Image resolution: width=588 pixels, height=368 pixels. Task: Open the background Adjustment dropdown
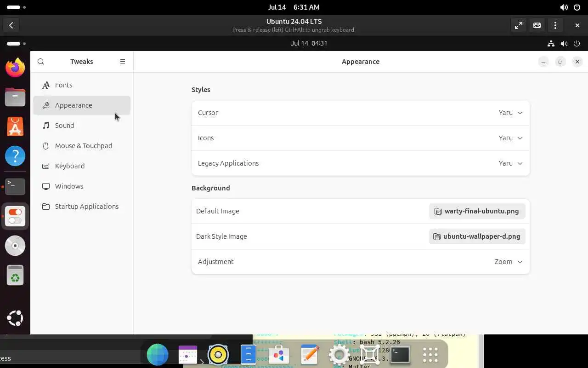pyautogui.click(x=361, y=262)
